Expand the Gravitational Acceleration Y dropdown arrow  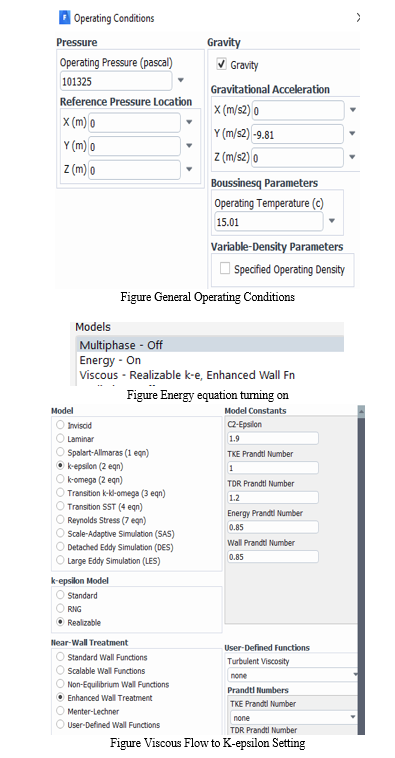coord(352,133)
